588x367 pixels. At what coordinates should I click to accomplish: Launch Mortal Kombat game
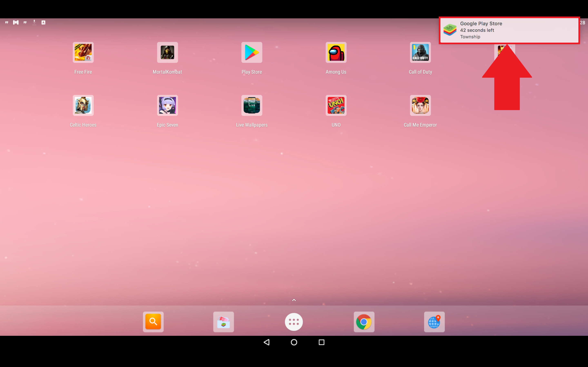(167, 52)
